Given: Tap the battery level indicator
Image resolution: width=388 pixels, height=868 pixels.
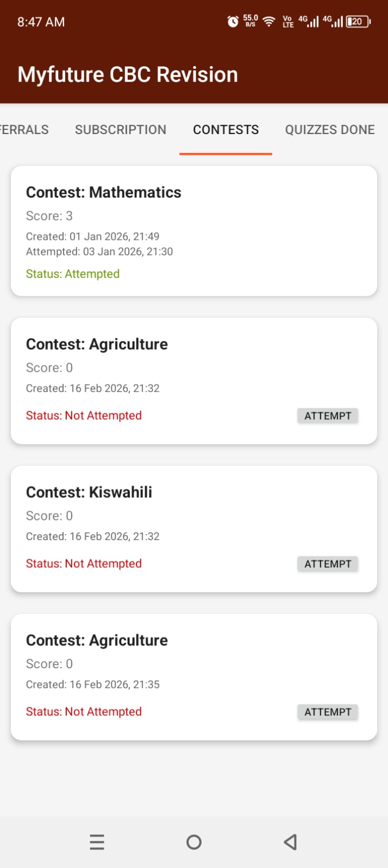Looking at the screenshot, I should [x=358, y=21].
